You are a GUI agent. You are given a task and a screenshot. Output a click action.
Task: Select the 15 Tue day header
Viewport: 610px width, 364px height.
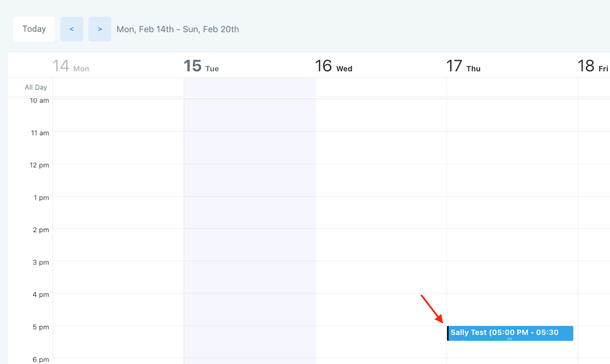tap(201, 66)
